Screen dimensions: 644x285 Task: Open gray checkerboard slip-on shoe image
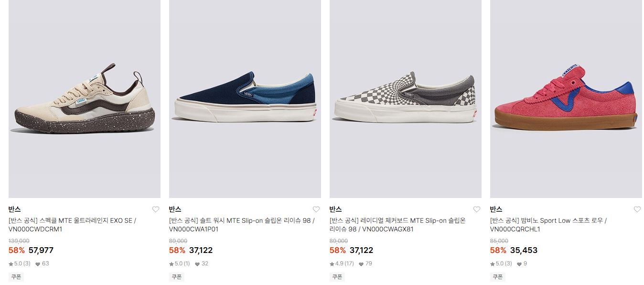coord(406,99)
